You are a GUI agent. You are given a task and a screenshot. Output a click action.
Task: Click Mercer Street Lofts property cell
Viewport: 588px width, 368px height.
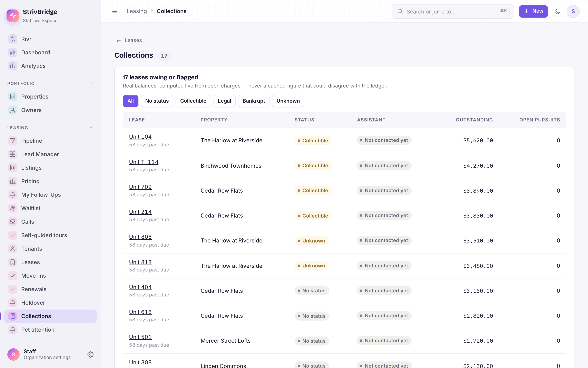coord(225,341)
